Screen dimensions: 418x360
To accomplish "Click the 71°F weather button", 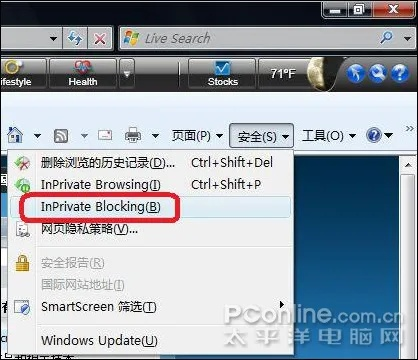I will coord(283,73).
